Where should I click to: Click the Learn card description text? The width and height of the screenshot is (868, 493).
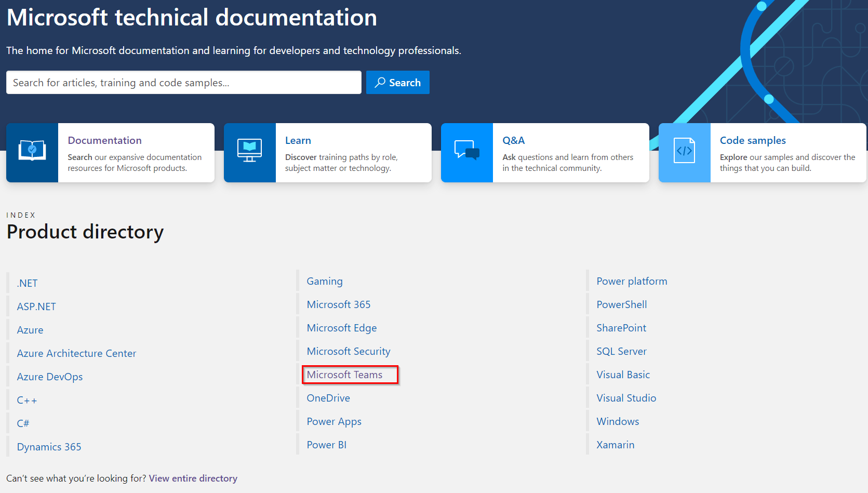(x=341, y=163)
